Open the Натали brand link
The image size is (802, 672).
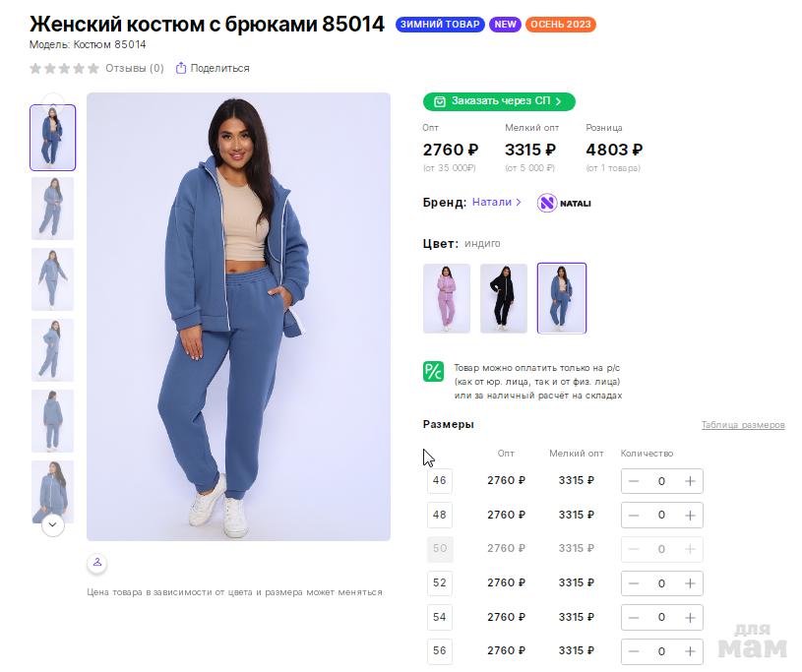(496, 203)
